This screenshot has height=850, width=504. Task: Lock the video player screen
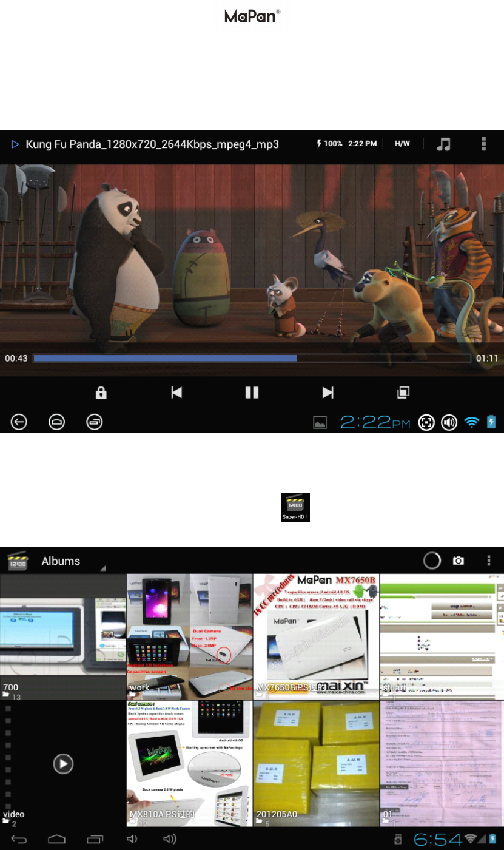(x=101, y=393)
